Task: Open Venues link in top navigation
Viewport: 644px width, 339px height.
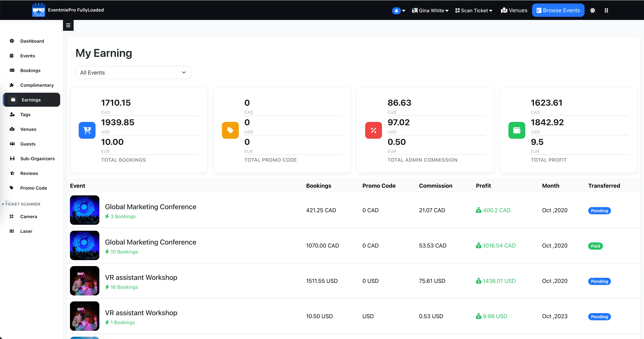Action: 514,10
